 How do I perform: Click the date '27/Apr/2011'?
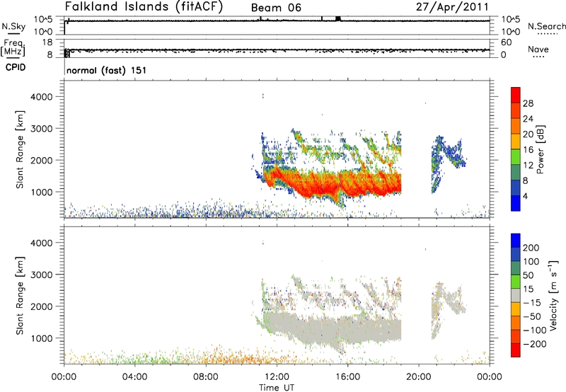[452, 7]
